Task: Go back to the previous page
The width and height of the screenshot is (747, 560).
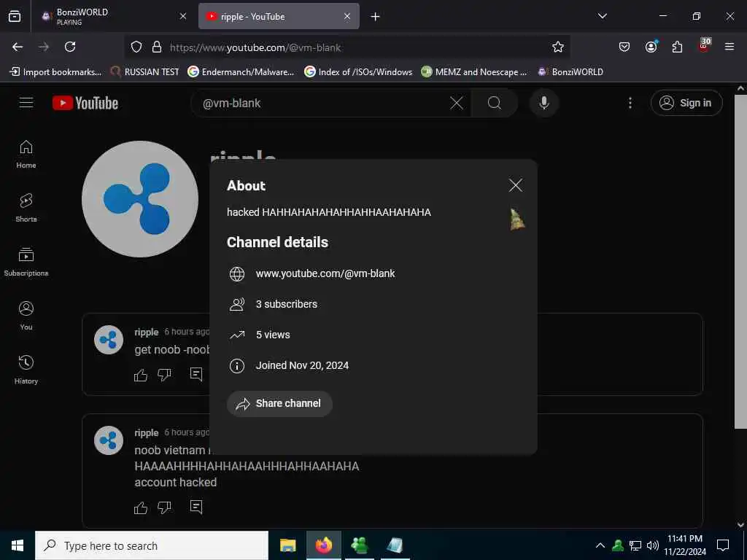Action: (18, 47)
